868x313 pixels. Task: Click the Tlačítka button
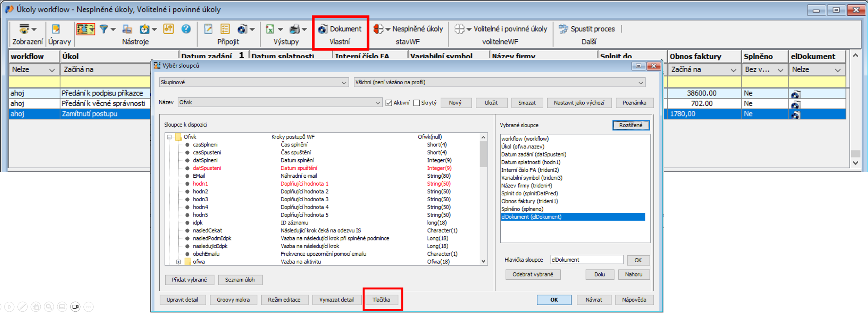coord(381,300)
